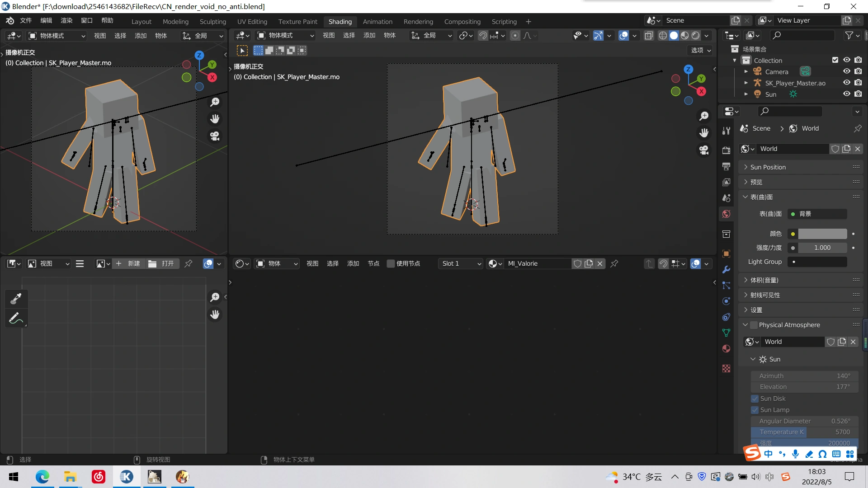This screenshot has height=488, width=868.
Task: Expand the Sun Position panel
Action: [x=768, y=167]
